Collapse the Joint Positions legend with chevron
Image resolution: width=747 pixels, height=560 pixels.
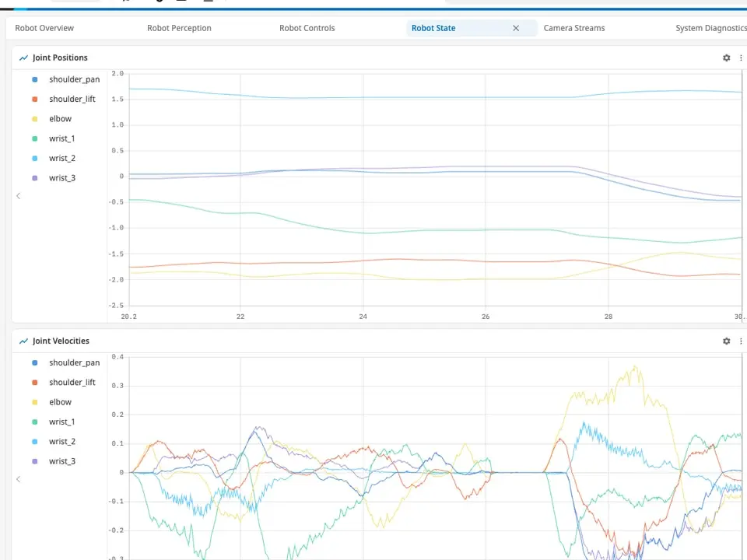18,196
